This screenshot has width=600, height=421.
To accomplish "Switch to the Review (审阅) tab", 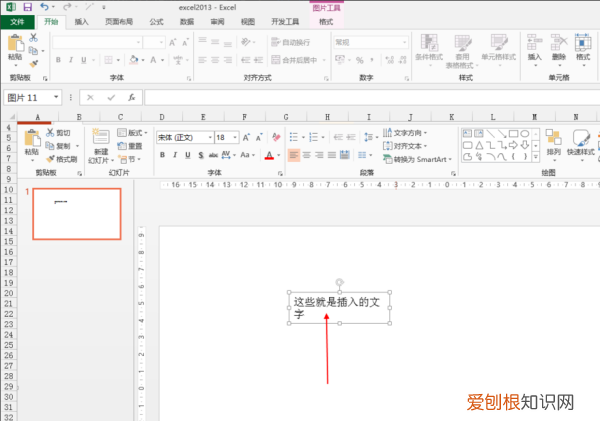I will point(217,22).
